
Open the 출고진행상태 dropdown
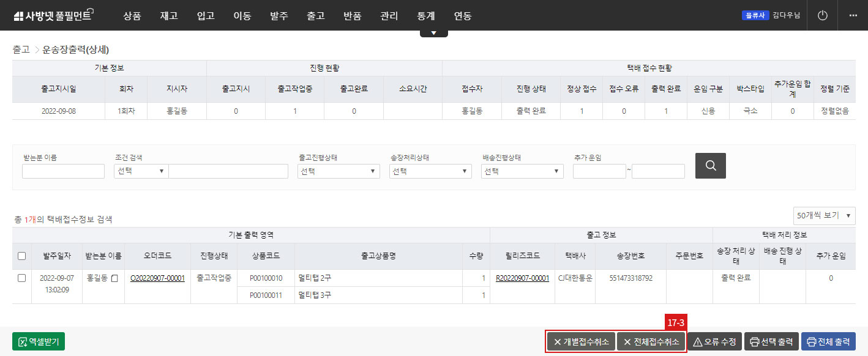(x=338, y=171)
